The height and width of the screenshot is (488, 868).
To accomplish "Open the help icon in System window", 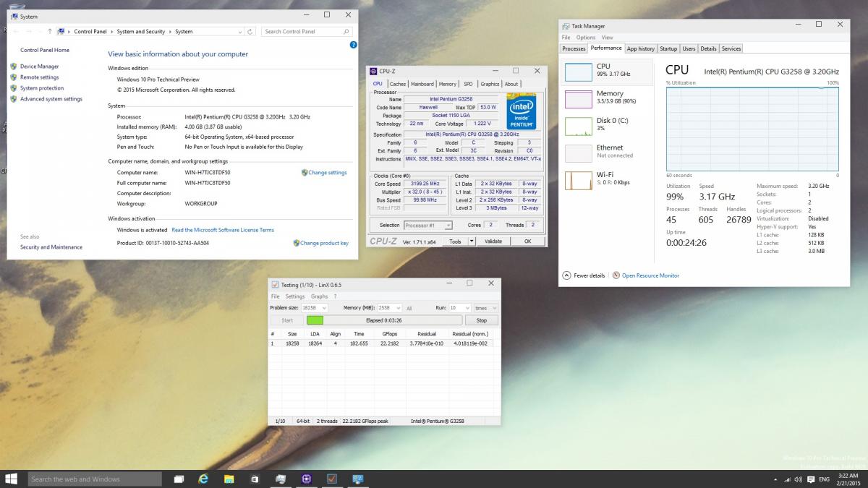I will [x=354, y=45].
